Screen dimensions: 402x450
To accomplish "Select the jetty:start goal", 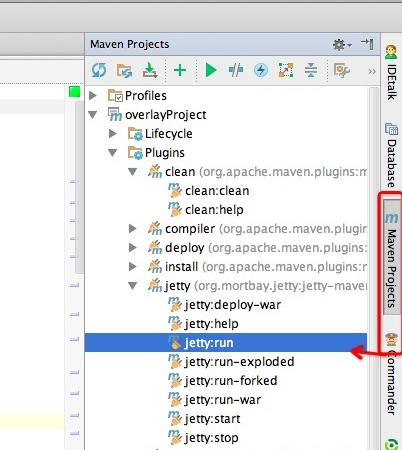I will [212, 419].
